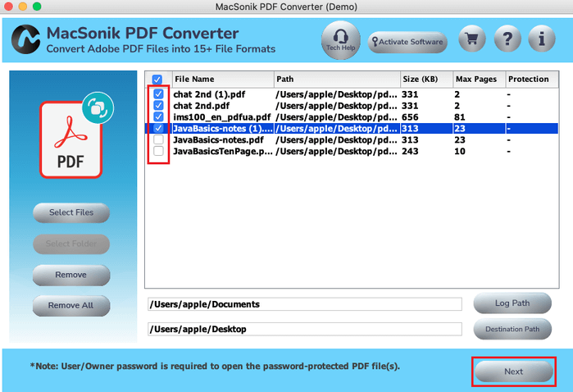
Task: Uncheck ims100_en_pdfua.pdf checkbox
Action: (x=158, y=117)
